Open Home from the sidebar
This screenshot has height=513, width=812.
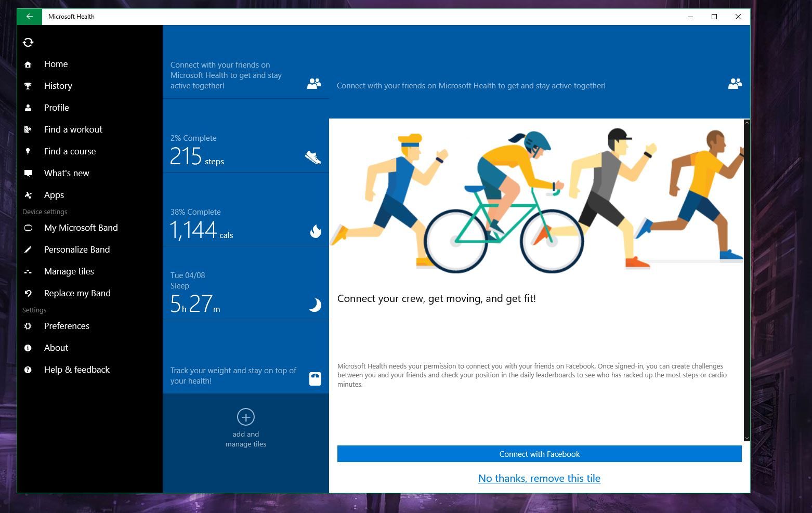coord(56,64)
